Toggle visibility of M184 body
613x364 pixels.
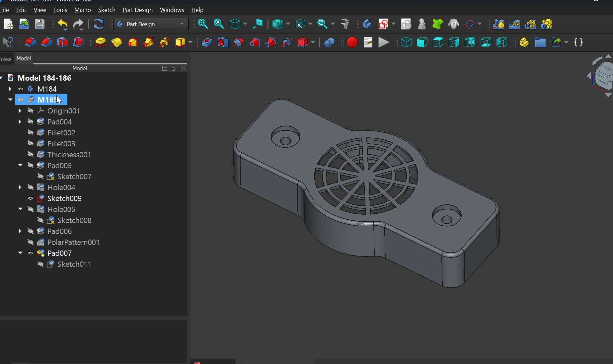[x=21, y=89]
